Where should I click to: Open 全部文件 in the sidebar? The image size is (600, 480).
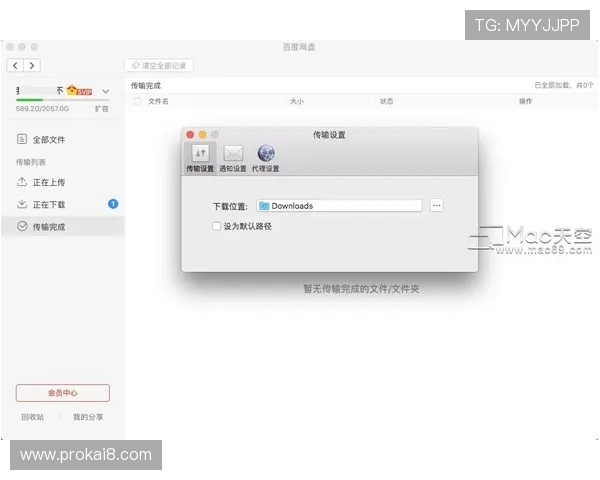tap(62, 140)
